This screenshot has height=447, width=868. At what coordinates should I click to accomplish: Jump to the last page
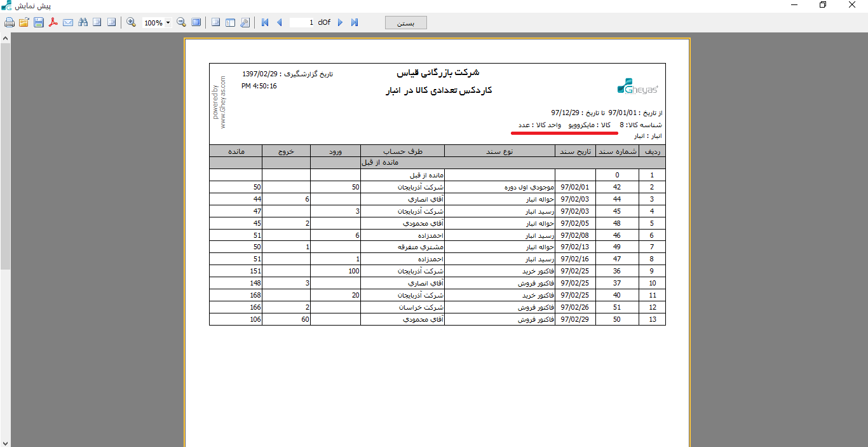click(355, 22)
